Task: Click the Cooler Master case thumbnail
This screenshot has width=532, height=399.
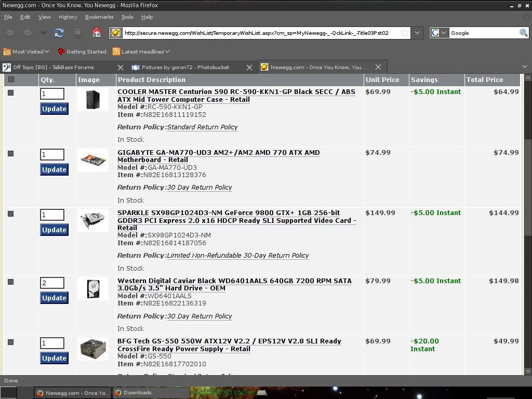Action: [x=93, y=99]
